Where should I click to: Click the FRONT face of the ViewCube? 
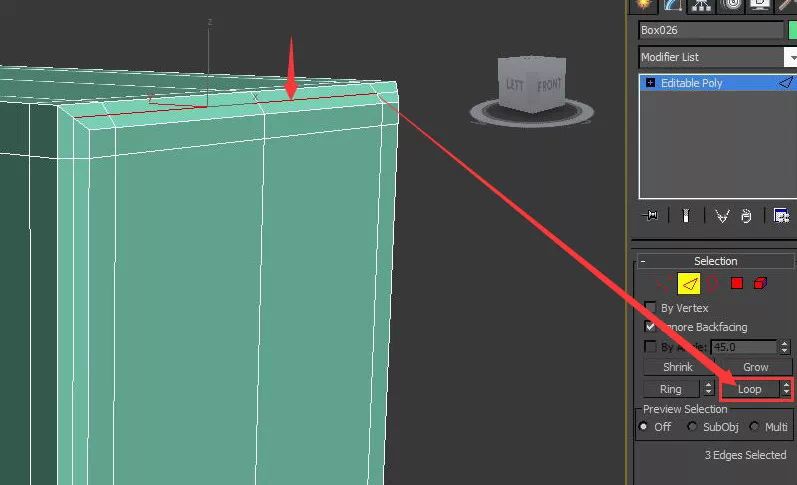548,84
